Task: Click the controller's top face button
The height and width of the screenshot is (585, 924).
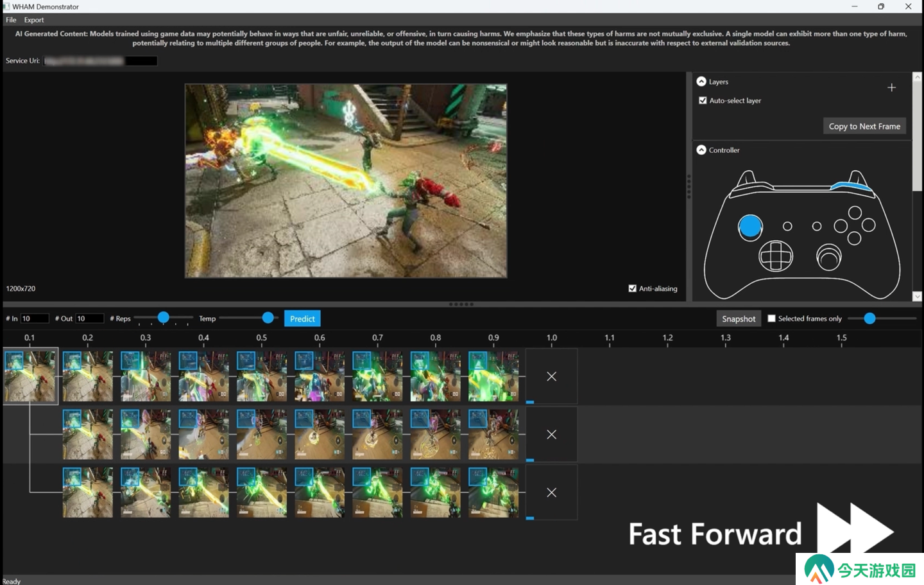Action: point(855,213)
